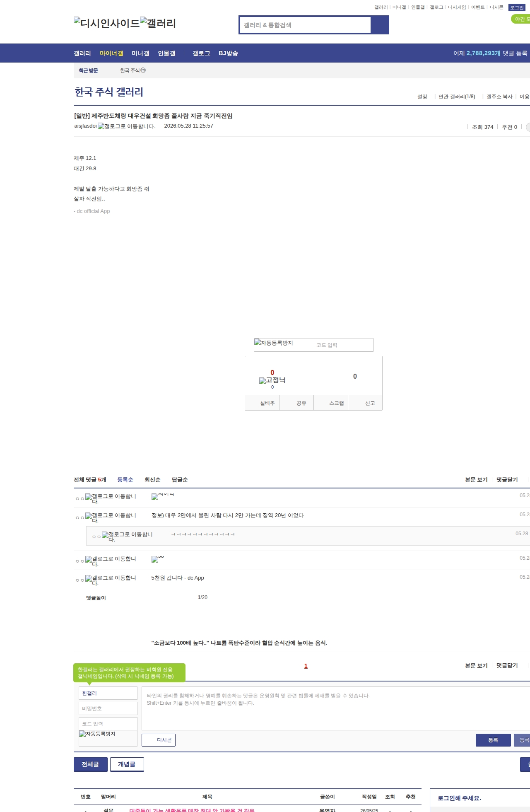Open the 갤러리 tab in navigation bar
530x812 pixels.
tap(82, 53)
